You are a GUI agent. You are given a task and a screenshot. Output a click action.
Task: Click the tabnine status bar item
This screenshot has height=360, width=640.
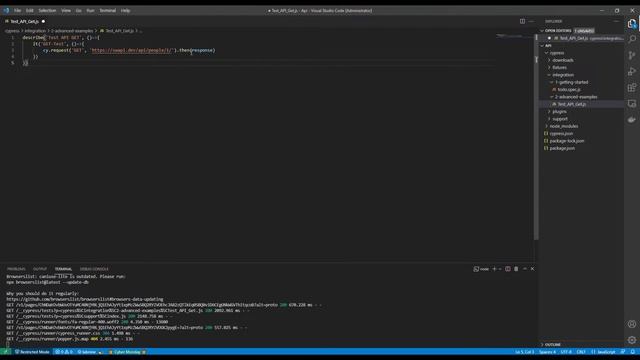point(90,352)
